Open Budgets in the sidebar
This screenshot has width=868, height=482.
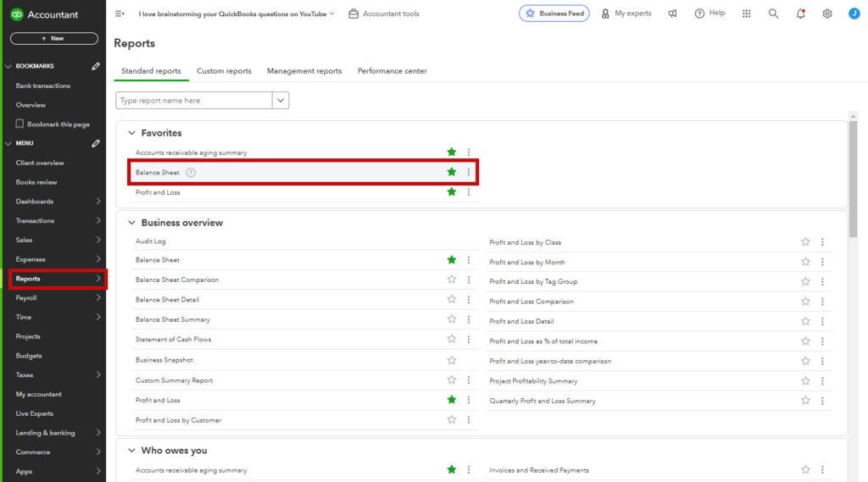[x=29, y=356]
